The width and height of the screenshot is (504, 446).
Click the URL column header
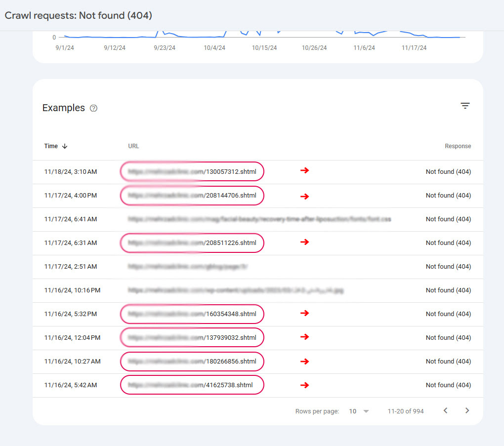coord(133,146)
